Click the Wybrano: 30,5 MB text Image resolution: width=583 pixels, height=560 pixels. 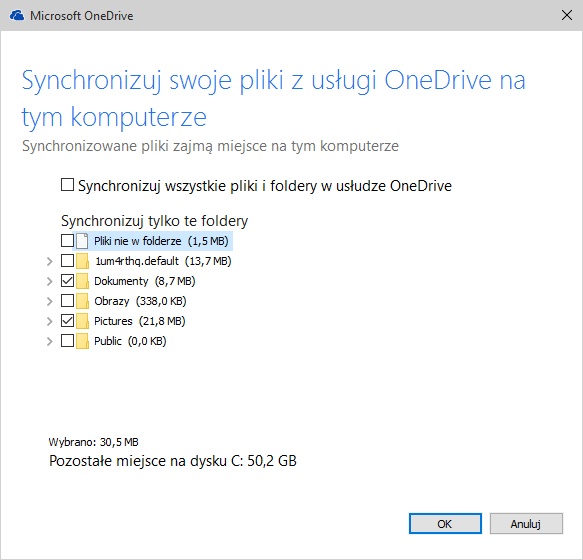pos(93,442)
